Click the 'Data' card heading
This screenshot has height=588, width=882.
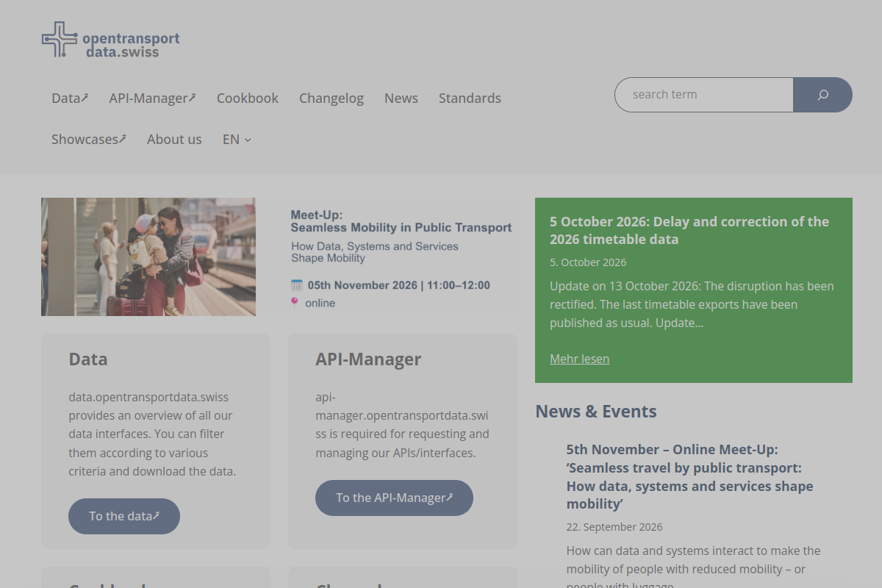88,359
